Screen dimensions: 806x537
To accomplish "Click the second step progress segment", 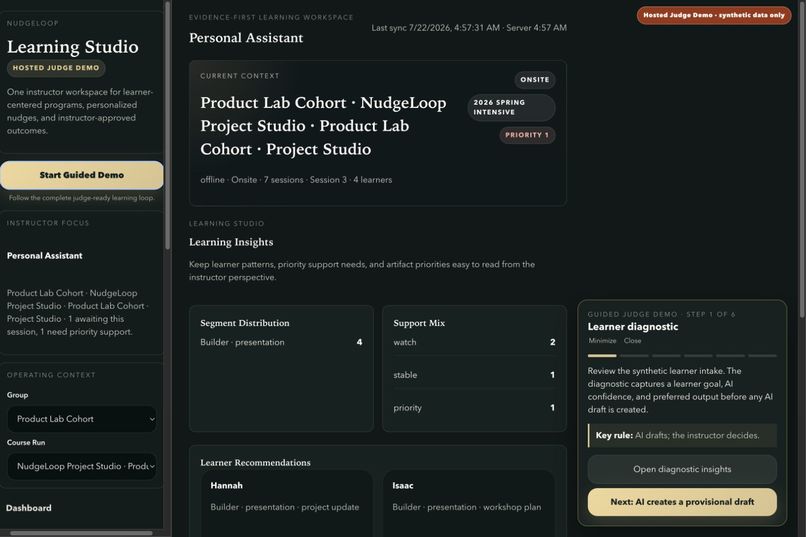I will (634, 356).
